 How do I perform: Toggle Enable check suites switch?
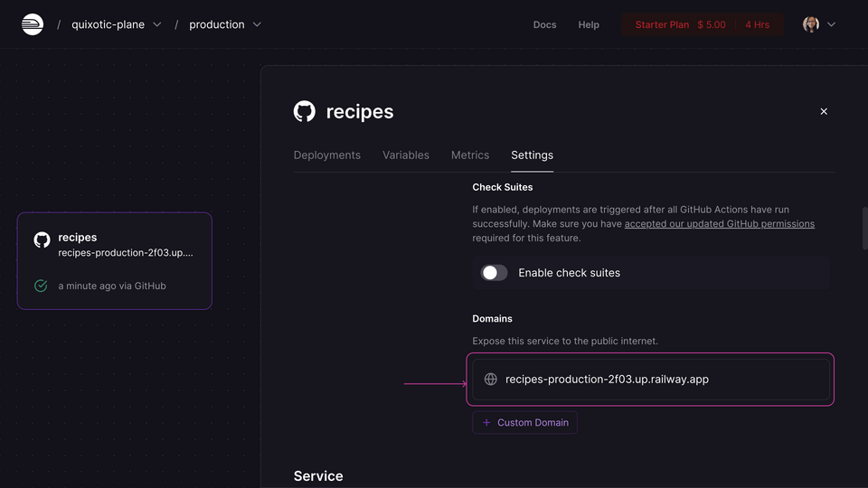click(x=494, y=273)
